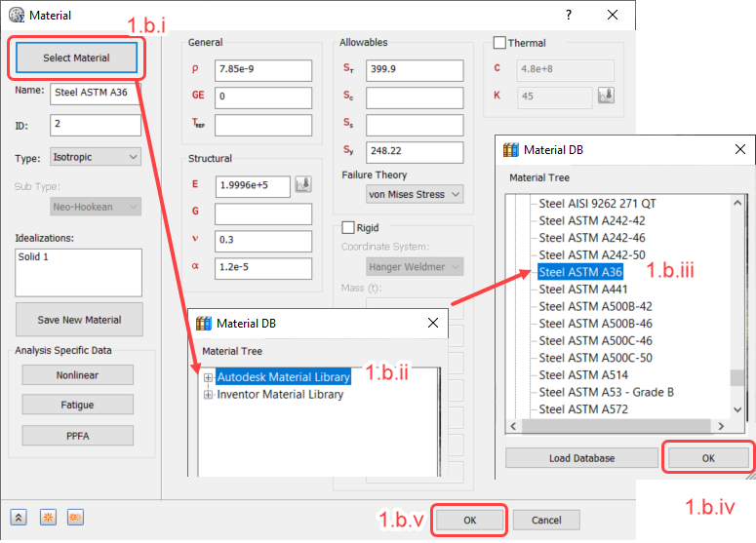
Task: Click the material tree scroll down arrow
Action: (x=737, y=409)
